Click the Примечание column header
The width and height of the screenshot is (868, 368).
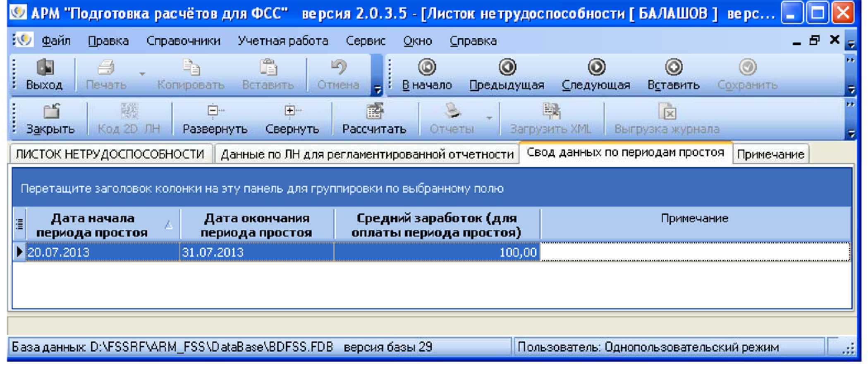[695, 225]
